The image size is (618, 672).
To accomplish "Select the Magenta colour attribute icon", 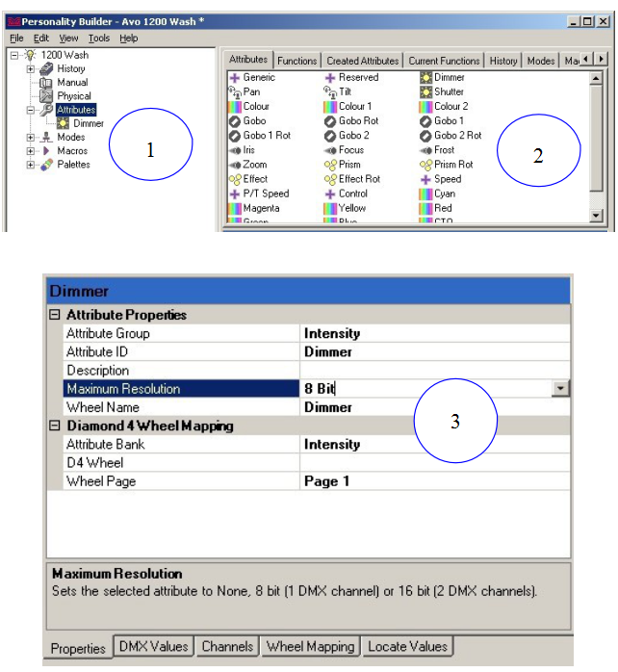I will pyautogui.click(x=234, y=208).
